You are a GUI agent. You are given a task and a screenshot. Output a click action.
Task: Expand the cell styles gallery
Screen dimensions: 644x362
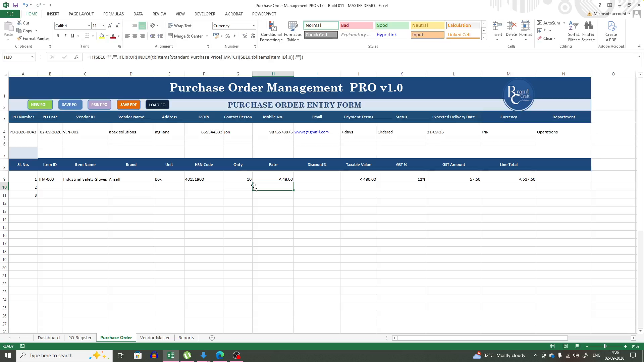484,37
